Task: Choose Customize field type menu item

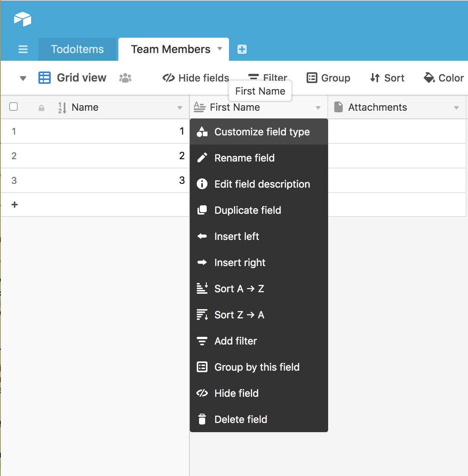Action: (262, 132)
